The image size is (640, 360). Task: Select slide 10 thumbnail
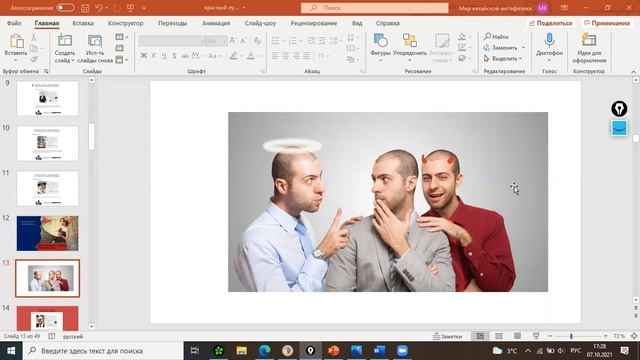tap(47, 143)
